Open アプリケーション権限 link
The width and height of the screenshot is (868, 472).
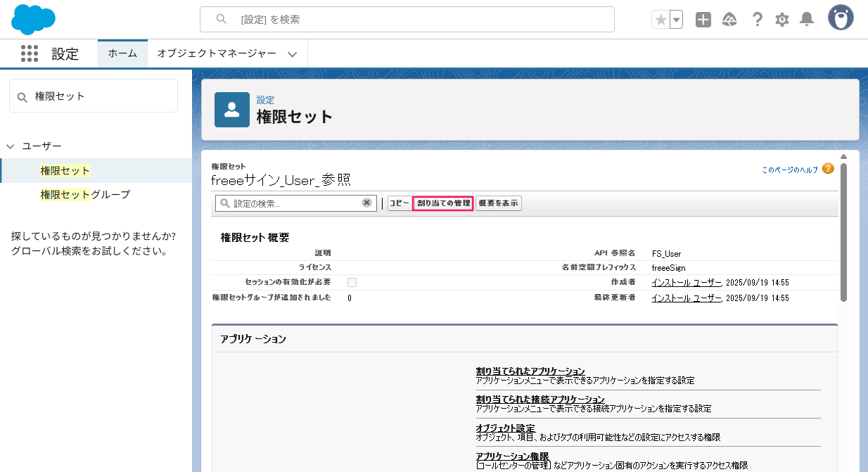[512, 456]
